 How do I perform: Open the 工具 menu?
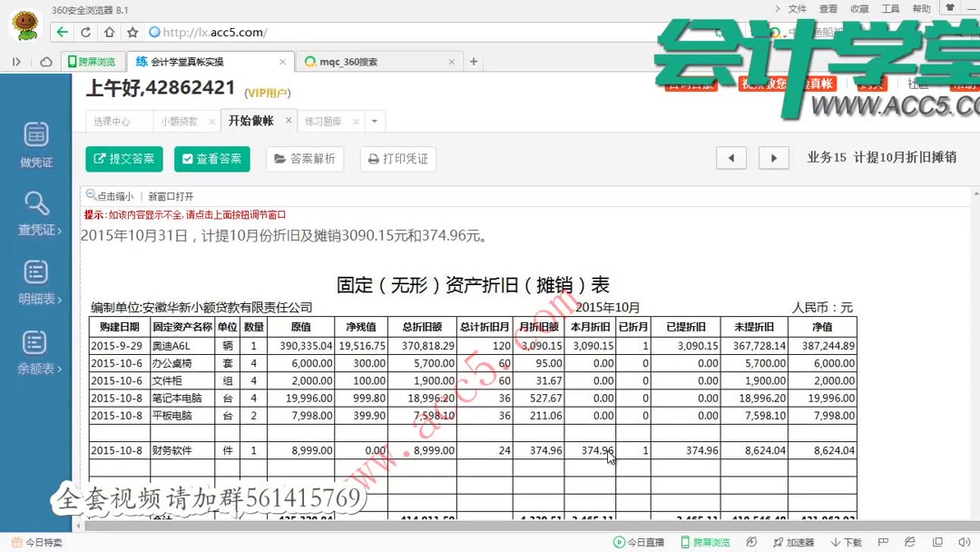click(x=890, y=8)
